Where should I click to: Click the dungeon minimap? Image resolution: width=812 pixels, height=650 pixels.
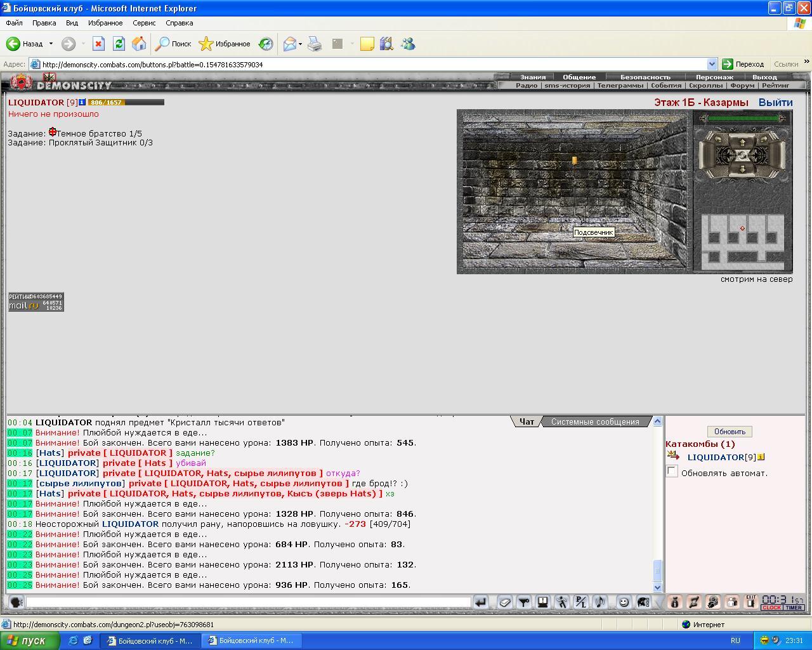click(742, 241)
